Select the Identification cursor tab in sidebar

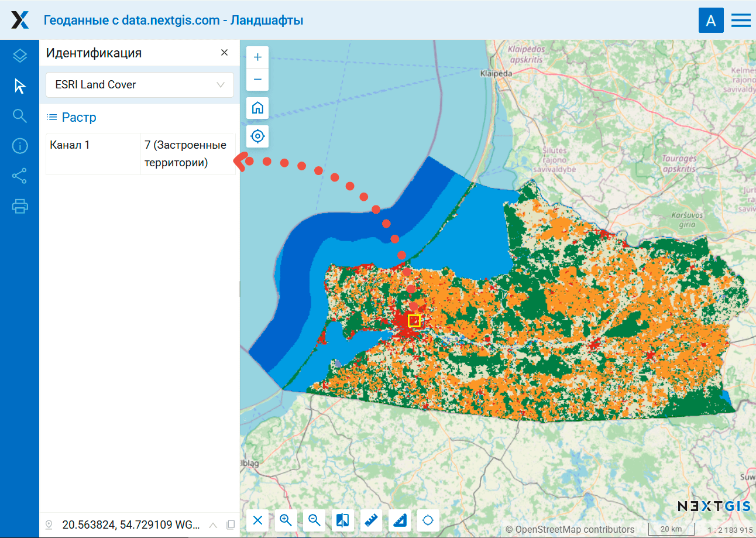20,86
